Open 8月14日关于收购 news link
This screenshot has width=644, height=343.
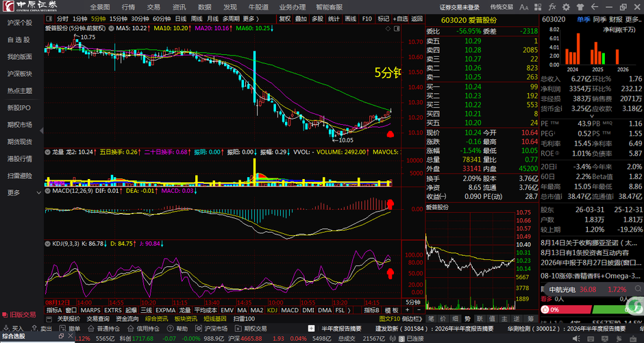tap(591, 243)
